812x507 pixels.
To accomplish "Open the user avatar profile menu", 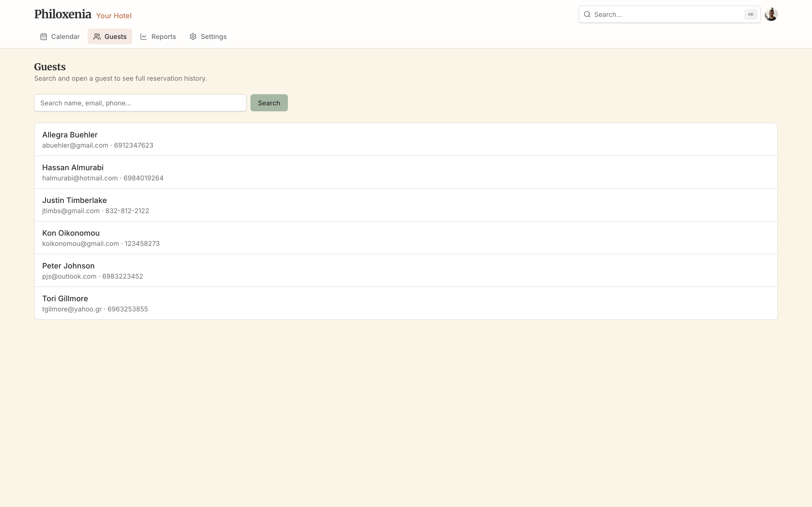I will tap(771, 14).
